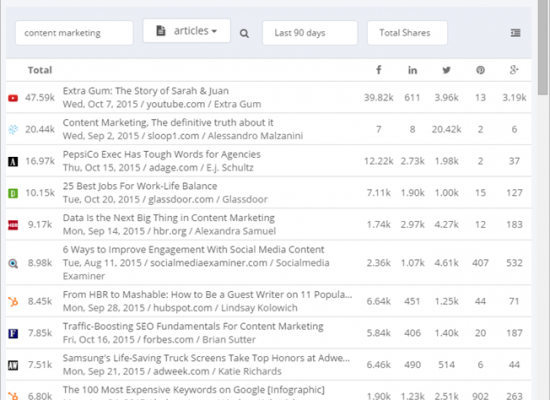Open the list view menu icon
550x400 pixels.
pyautogui.click(x=515, y=33)
